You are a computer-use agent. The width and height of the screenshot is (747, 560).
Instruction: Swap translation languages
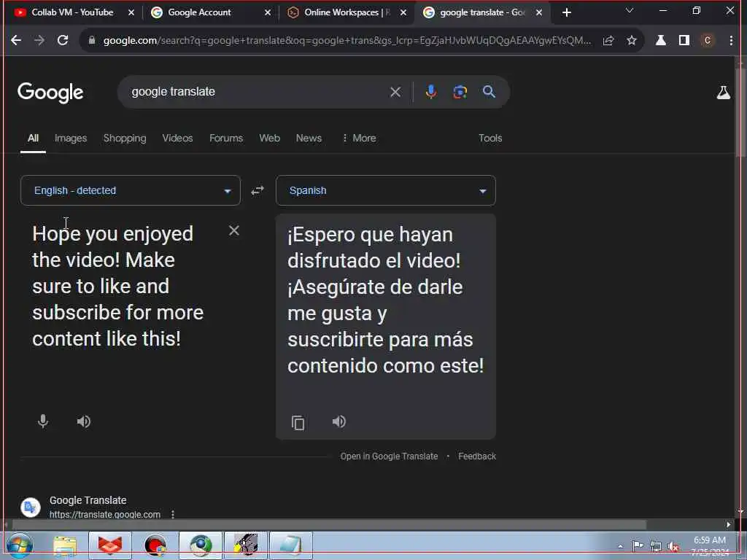pos(258,190)
